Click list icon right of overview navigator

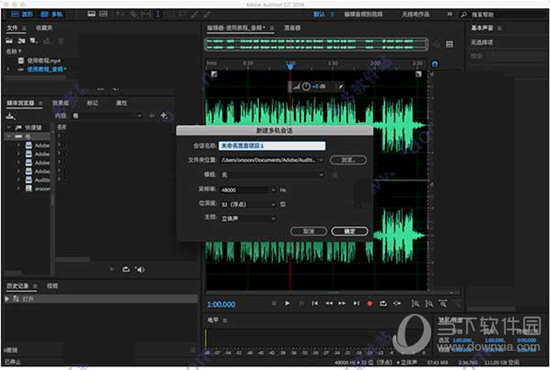(x=449, y=44)
